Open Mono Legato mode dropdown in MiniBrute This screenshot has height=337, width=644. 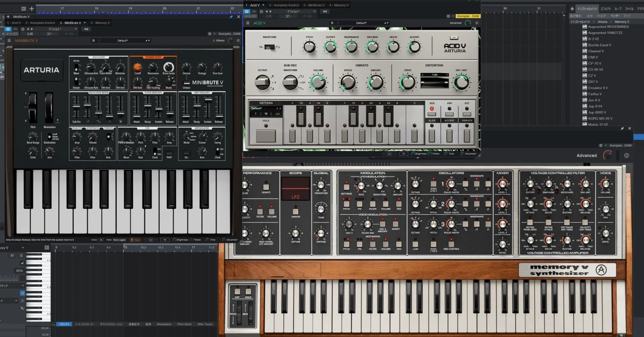point(119,240)
